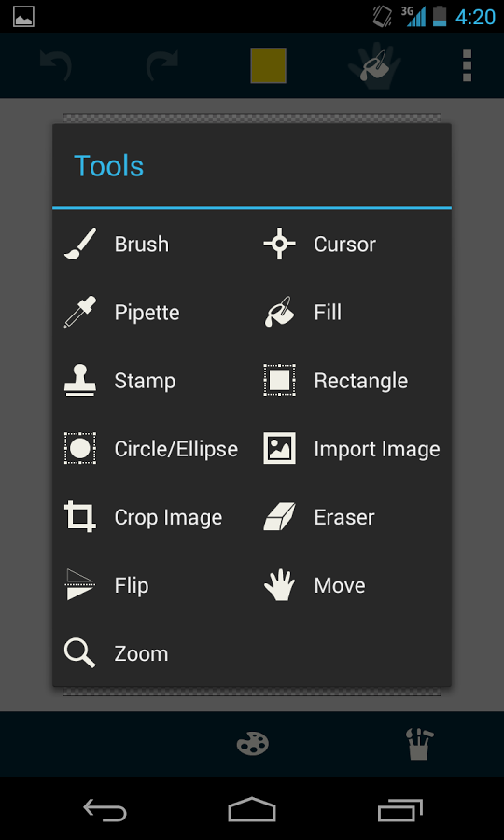Screen dimensions: 504x840
Task: Choose the Circle/Ellipse menu entry
Action: point(151,449)
